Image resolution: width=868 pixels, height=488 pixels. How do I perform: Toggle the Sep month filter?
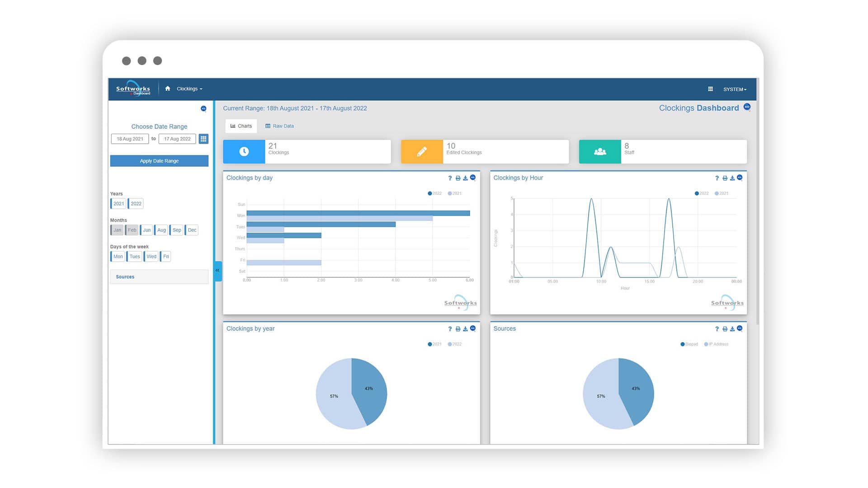tap(176, 230)
